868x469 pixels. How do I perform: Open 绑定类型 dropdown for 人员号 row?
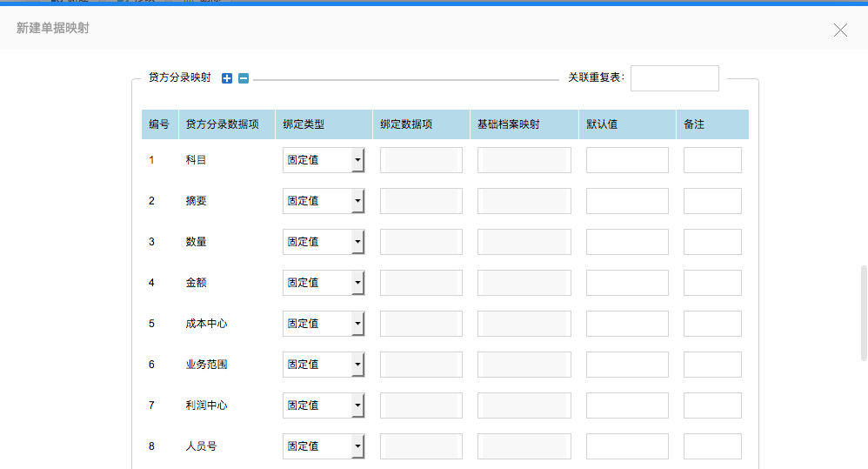point(324,446)
